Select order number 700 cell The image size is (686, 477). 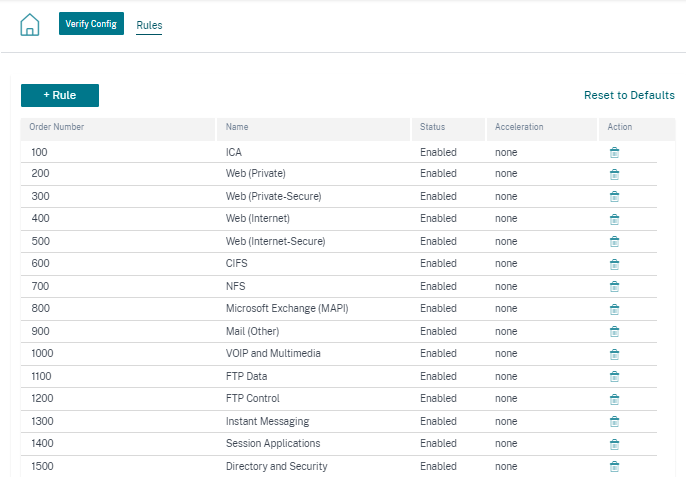click(40, 286)
